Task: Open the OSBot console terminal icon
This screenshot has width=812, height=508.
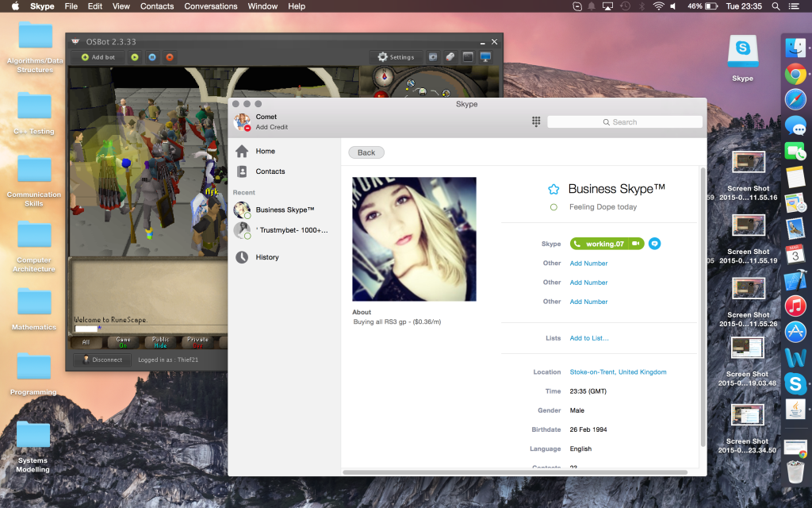Action: [x=468, y=57]
